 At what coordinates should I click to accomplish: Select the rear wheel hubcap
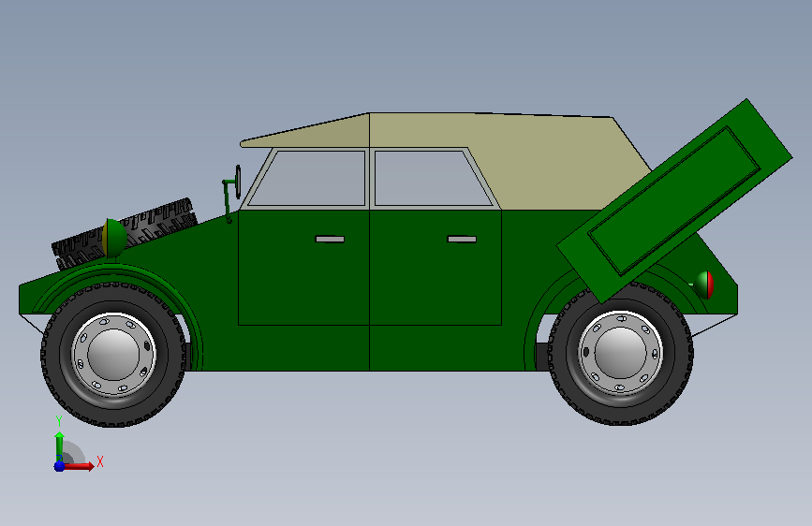tap(621, 352)
